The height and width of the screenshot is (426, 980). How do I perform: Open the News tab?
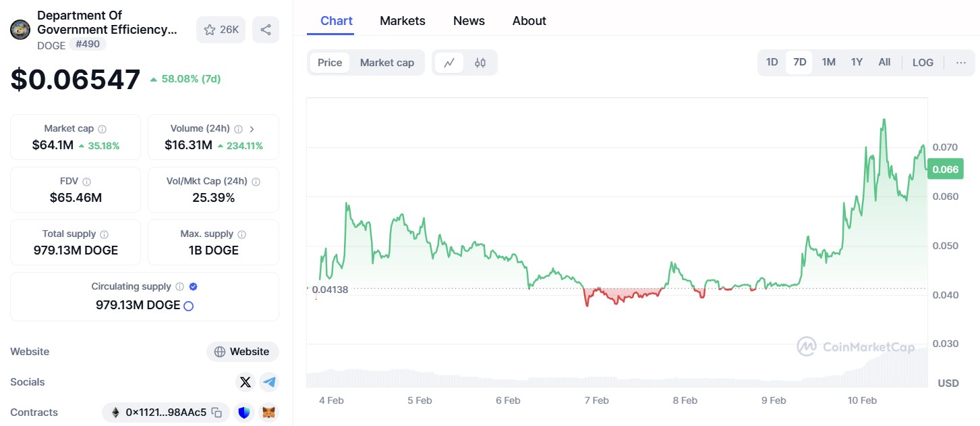point(469,20)
